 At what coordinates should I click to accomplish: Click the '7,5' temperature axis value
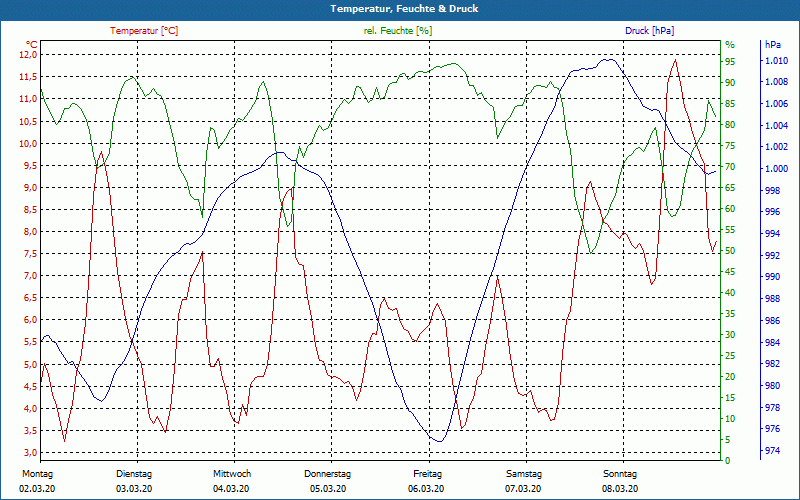click(x=31, y=254)
